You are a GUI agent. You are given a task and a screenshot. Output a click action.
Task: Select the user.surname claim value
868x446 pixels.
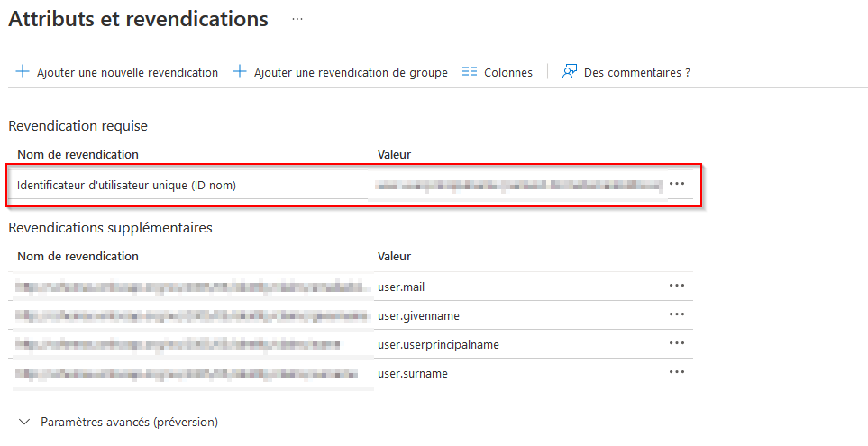pos(412,373)
